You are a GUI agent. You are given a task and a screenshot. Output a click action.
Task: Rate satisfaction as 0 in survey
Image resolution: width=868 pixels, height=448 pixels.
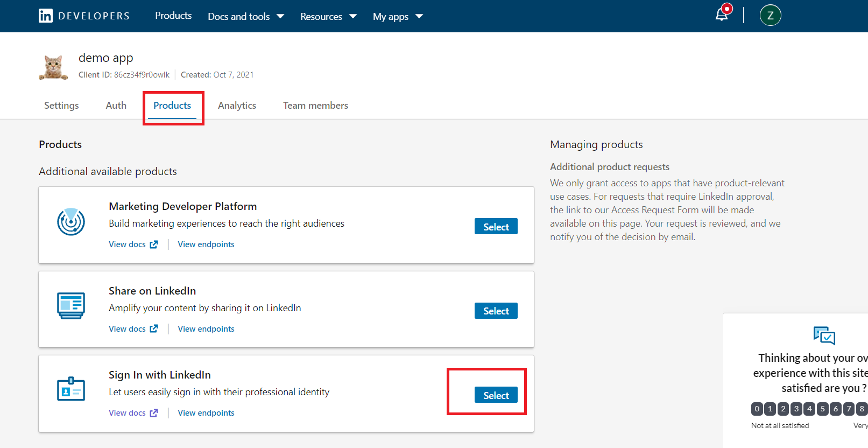[x=757, y=409]
